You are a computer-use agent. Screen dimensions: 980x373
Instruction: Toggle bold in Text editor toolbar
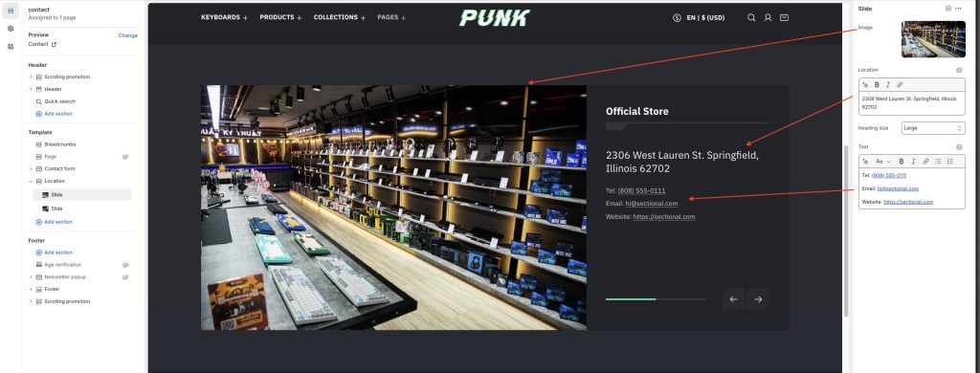[x=902, y=162]
